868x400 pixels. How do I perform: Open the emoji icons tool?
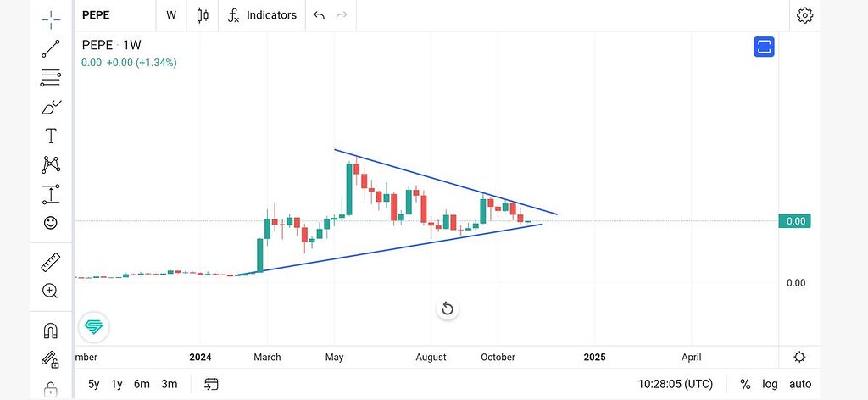[x=51, y=223]
